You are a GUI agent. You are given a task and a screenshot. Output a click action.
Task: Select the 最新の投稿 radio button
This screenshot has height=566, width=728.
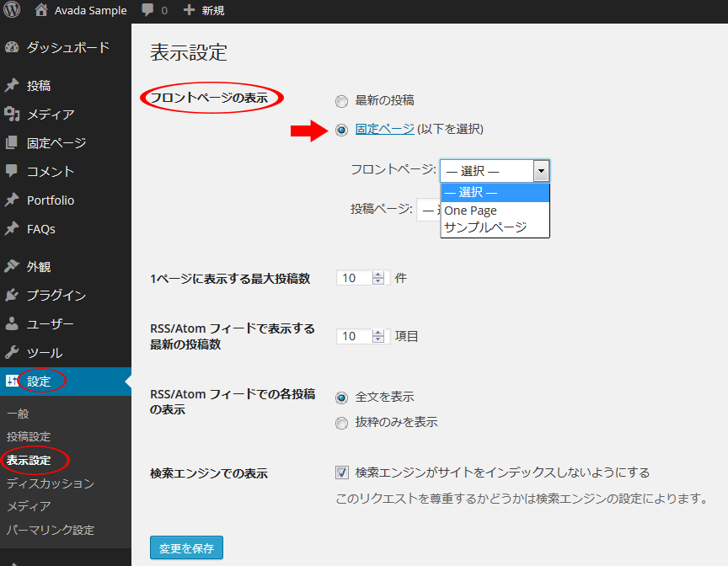(341, 101)
